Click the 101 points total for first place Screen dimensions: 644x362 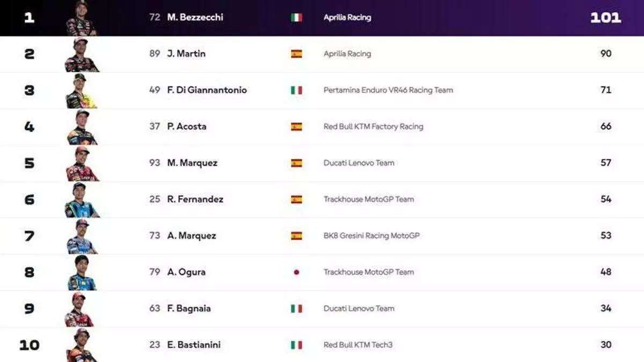[605, 17]
